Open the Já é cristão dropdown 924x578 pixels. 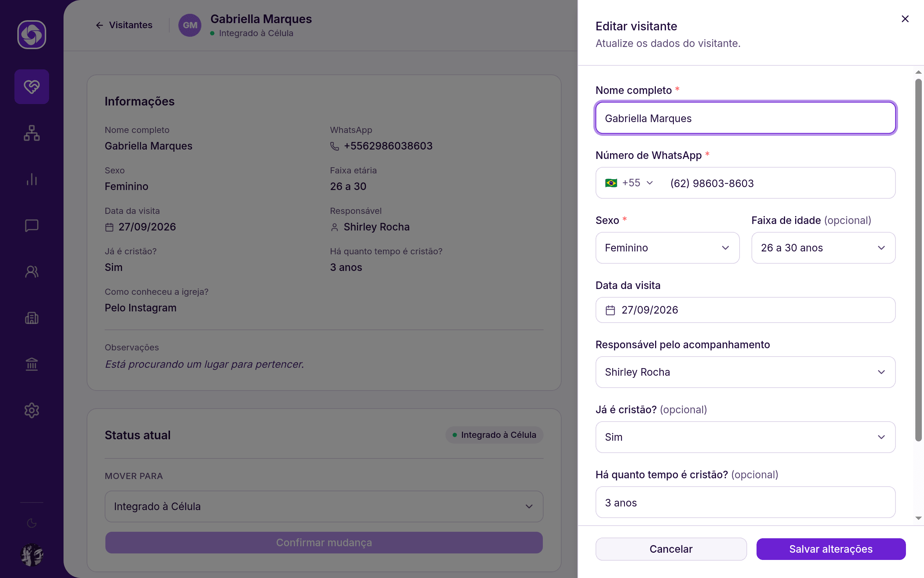pos(745,437)
